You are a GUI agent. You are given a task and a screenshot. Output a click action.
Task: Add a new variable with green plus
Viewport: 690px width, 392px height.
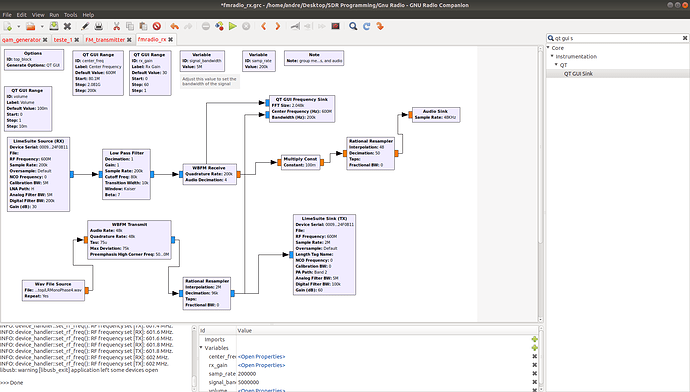click(534, 348)
